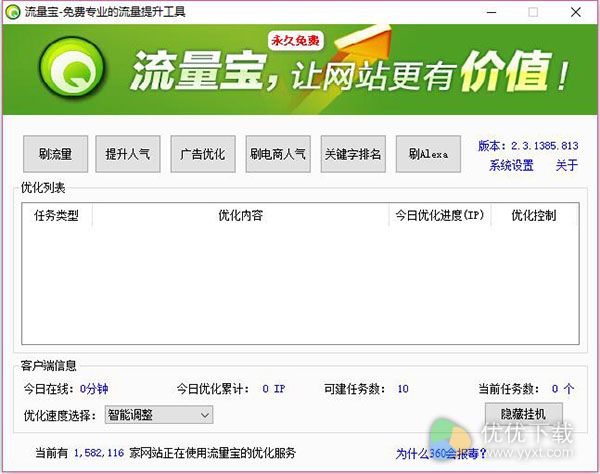600x474 pixels.
Task: Click the 优化控制 column header
Action: pyautogui.click(x=534, y=215)
